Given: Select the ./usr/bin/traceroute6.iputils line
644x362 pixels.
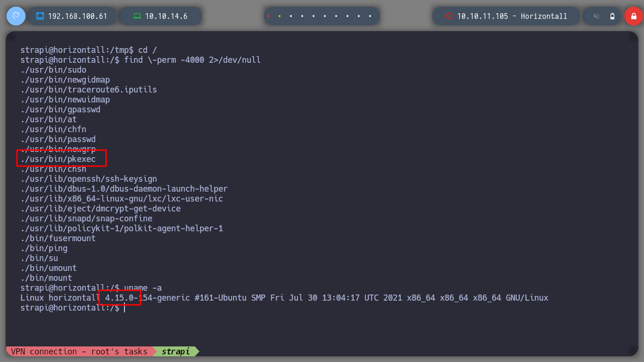Looking at the screenshot, I should click(89, 90).
